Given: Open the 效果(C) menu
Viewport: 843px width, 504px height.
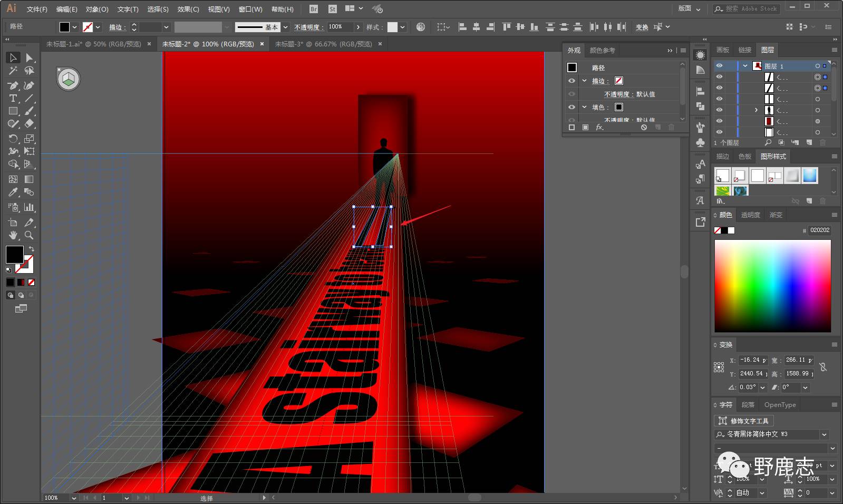Looking at the screenshot, I should 188,9.
